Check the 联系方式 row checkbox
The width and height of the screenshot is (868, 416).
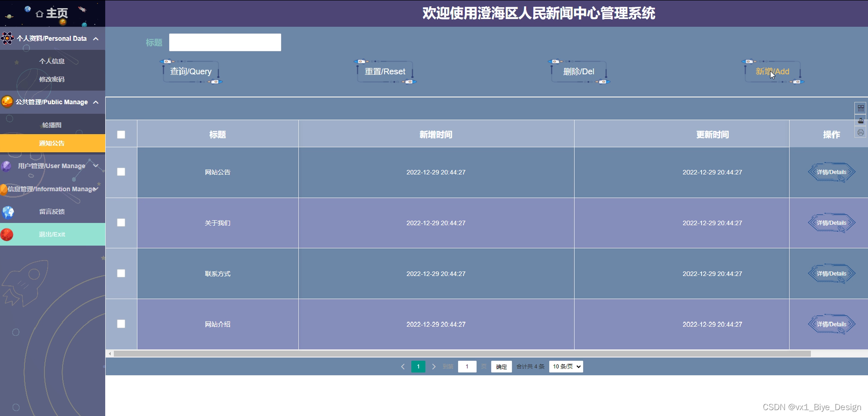121,273
